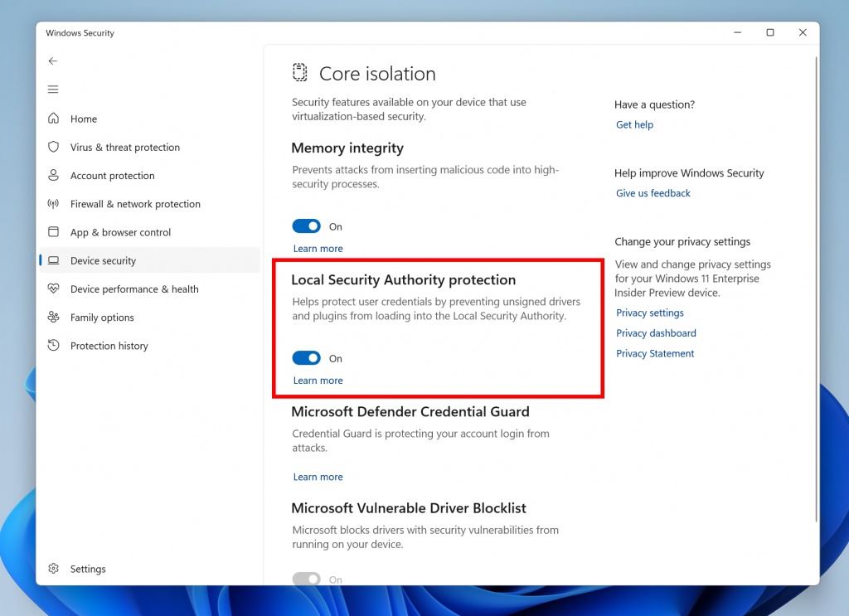Select Device security in the sidebar
Image resolution: width=849 pixels, height=616 pixels.
103,260
